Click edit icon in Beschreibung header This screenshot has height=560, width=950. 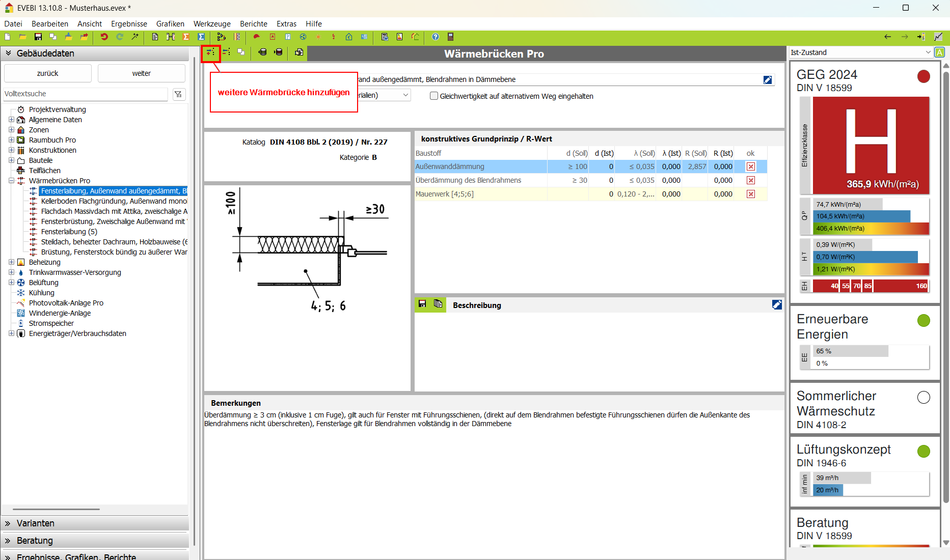tap(776, 305)
